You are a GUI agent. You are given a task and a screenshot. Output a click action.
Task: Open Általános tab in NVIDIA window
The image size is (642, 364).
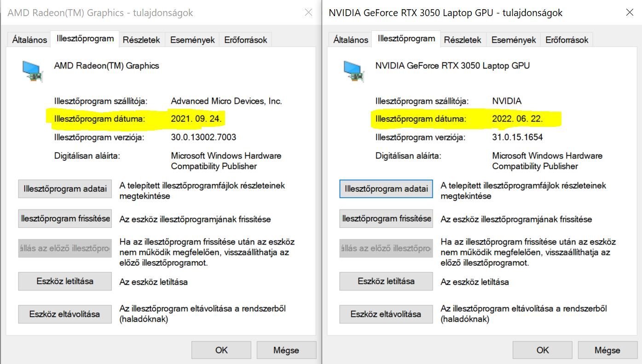point(351,40)
